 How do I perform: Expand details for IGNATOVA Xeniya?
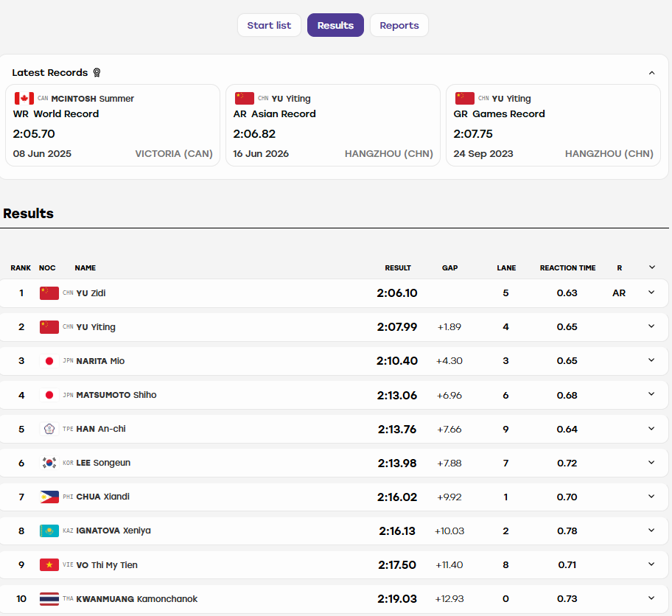651,531
